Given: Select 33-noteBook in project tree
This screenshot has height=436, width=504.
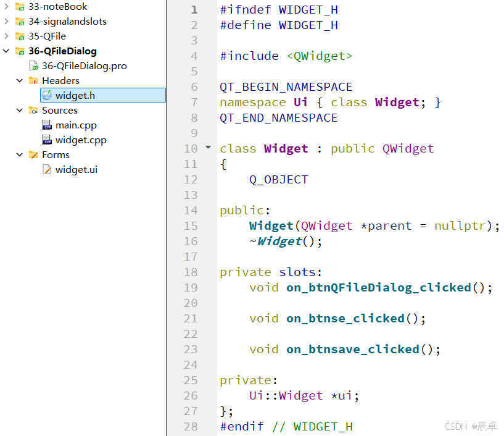Looking at the screenshot, I should 57,6.
